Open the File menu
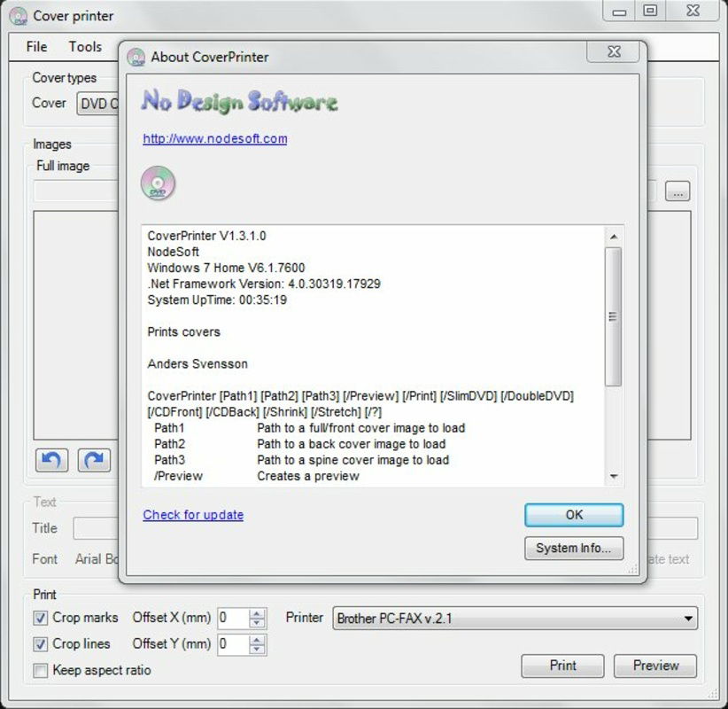This screenshot has height=709, width=728. pyautogui.click(x=36, y=47)
